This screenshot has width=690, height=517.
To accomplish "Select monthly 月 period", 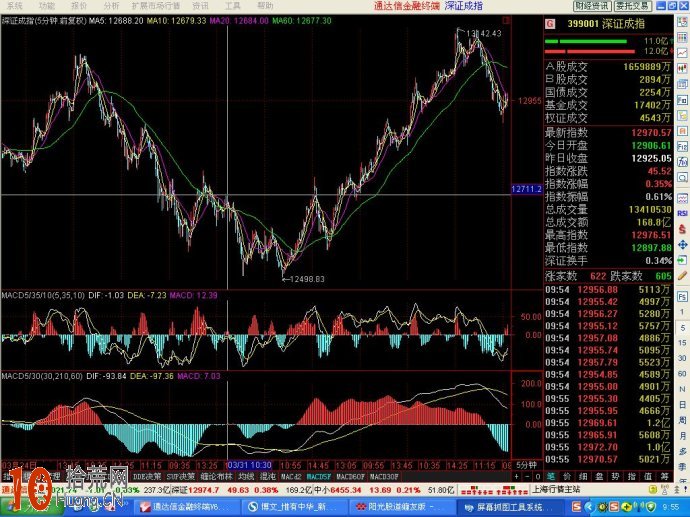I will 683,436.
